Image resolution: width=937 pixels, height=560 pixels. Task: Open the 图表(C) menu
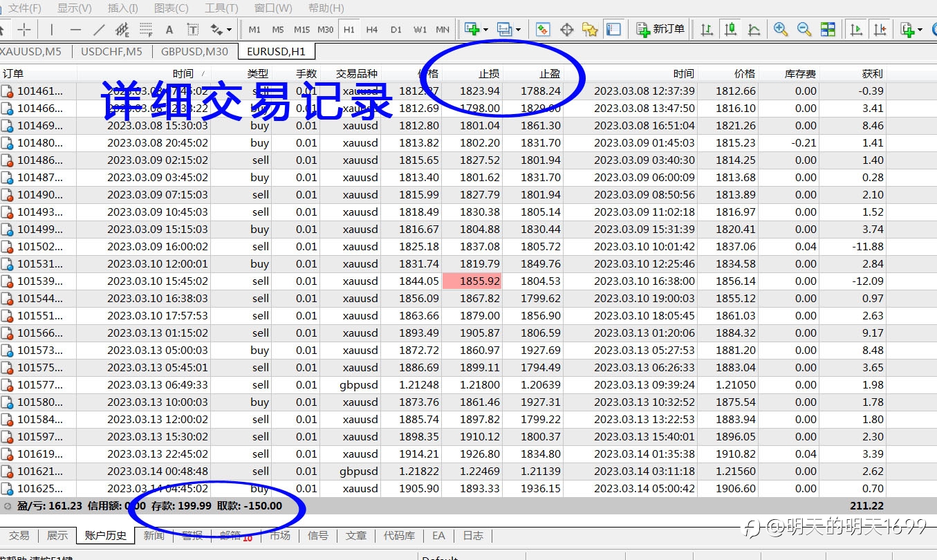(x=171, y=8)
